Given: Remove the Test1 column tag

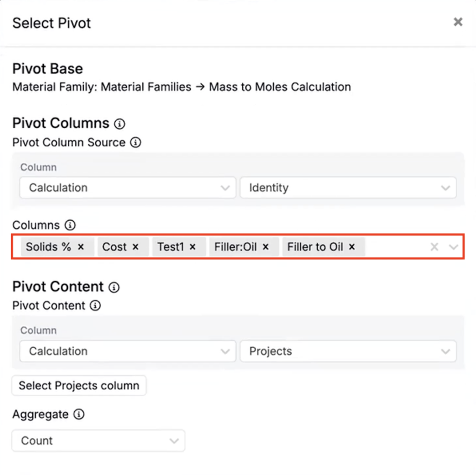Looking at the screenshot, I should point(193,247).
